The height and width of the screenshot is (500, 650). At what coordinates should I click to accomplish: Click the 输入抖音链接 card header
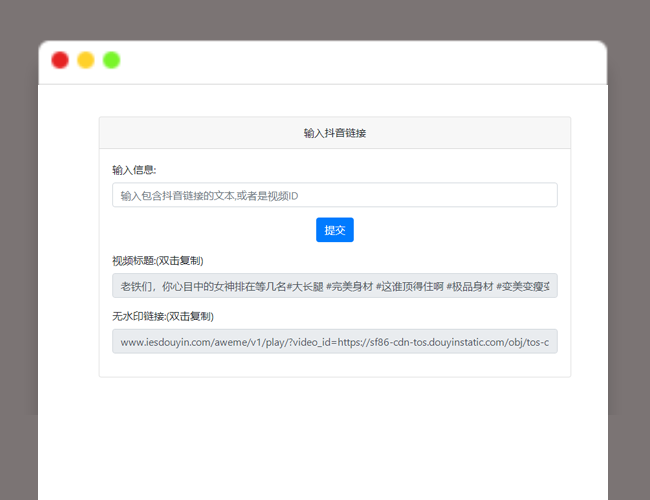pyautogui.click(x=334, y=133)
